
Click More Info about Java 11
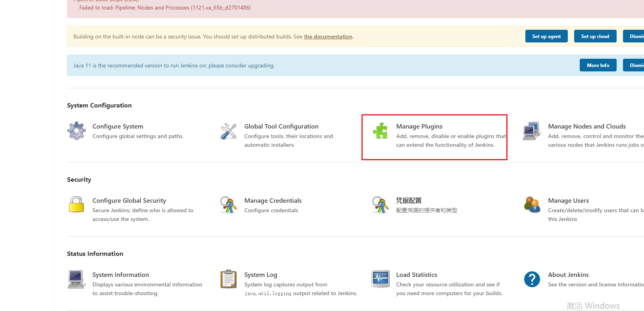click(x=598, y=65)
